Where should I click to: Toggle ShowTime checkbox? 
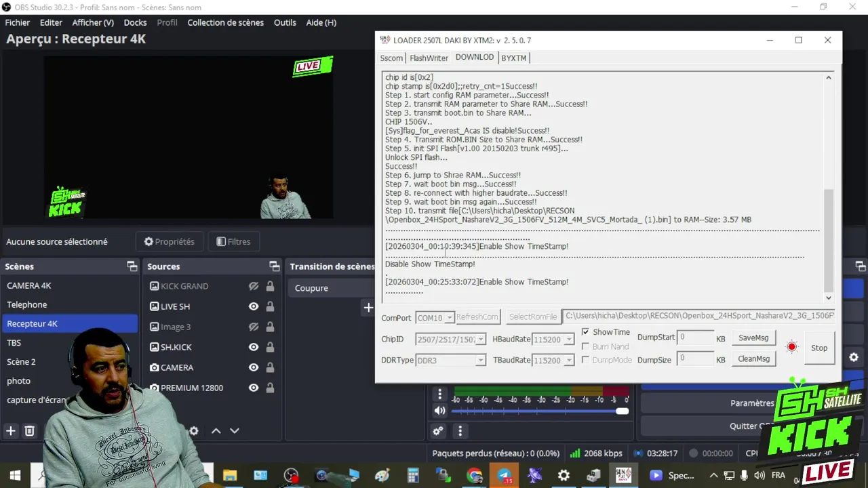tap(586, 332)
